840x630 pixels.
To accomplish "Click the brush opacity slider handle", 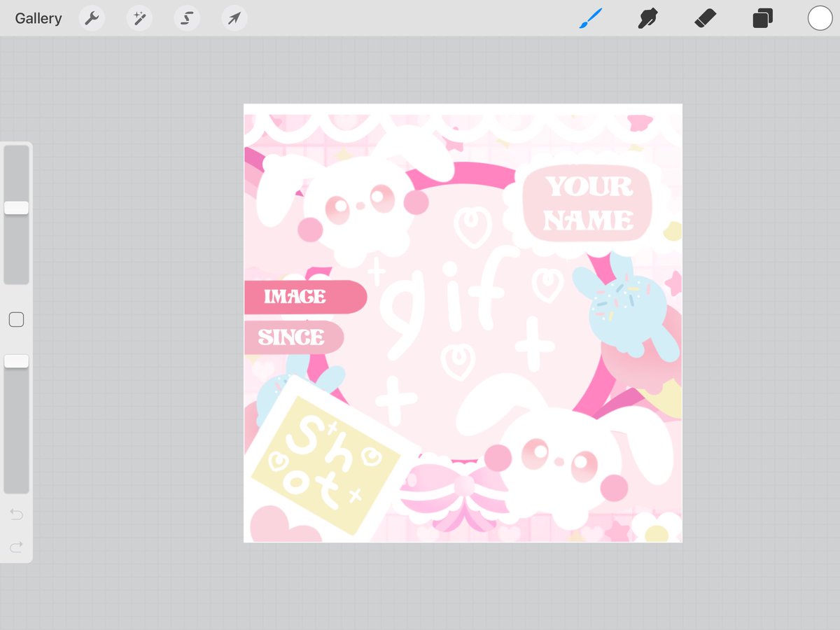I will 16,361.
